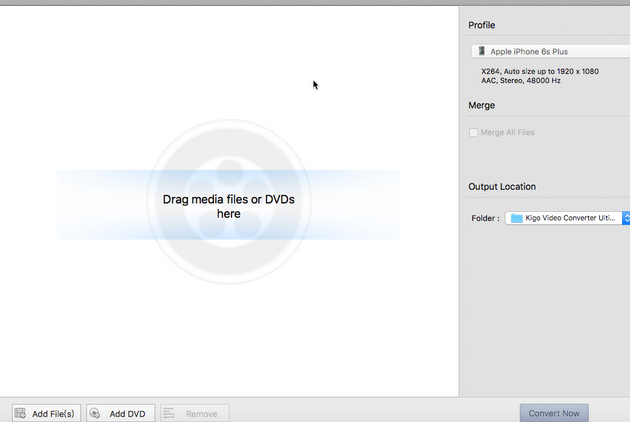Click the iPhone device icon in profile selector
630x422 pixels.
tap(481, 51)
